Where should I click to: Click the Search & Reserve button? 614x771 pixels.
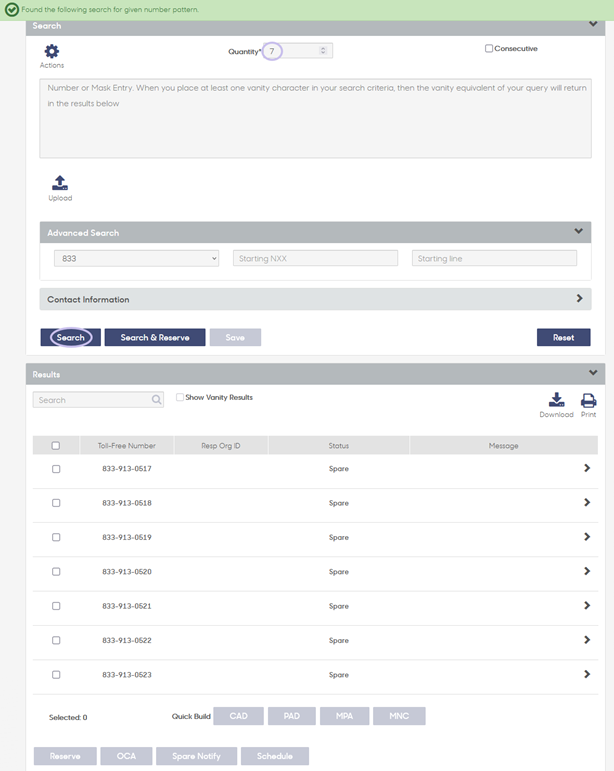[155, 337]
